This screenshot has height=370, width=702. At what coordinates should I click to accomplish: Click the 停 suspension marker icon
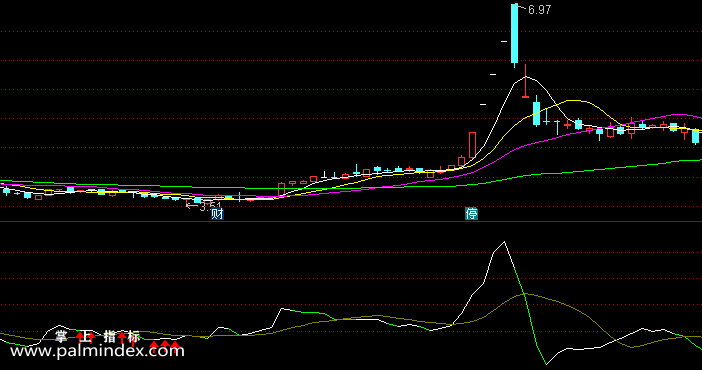click(471, 214)
